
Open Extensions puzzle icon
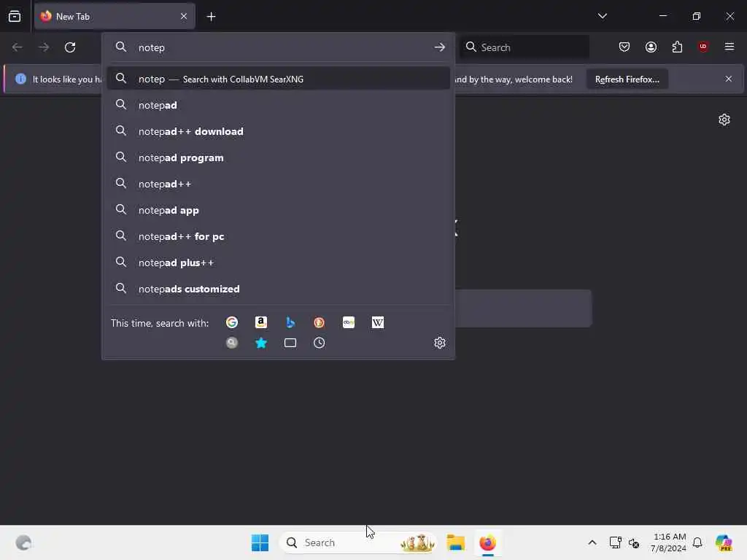677,47
